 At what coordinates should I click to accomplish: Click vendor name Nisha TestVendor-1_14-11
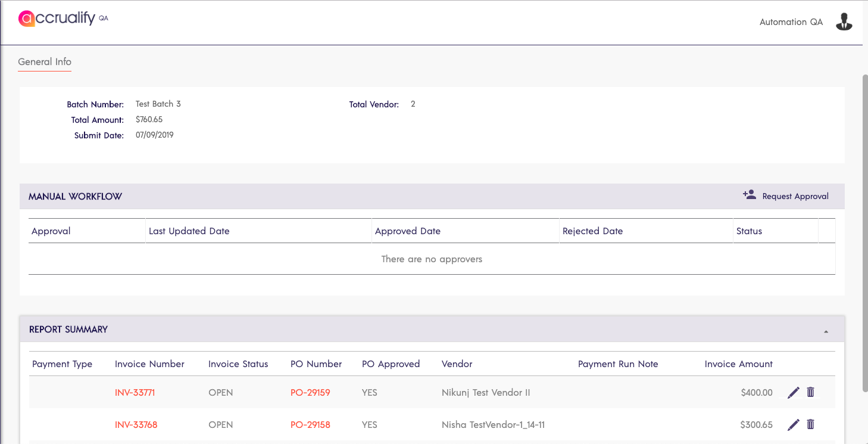tap(493, 425)
